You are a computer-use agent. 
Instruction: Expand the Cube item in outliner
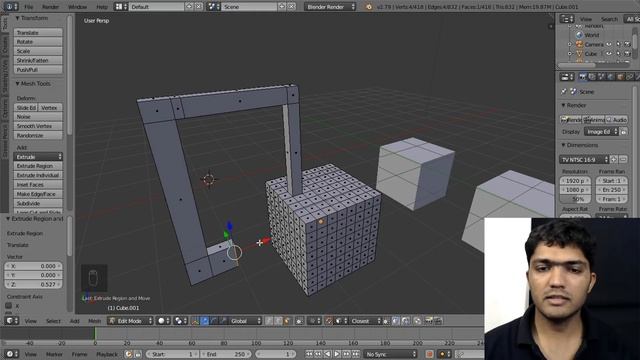tap(570, 53)
